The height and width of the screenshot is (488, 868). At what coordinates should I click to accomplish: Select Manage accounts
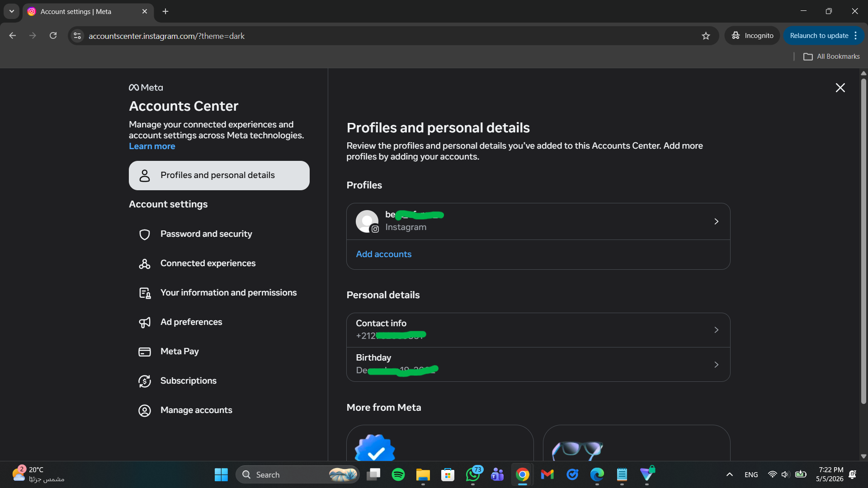pos(219,410)
